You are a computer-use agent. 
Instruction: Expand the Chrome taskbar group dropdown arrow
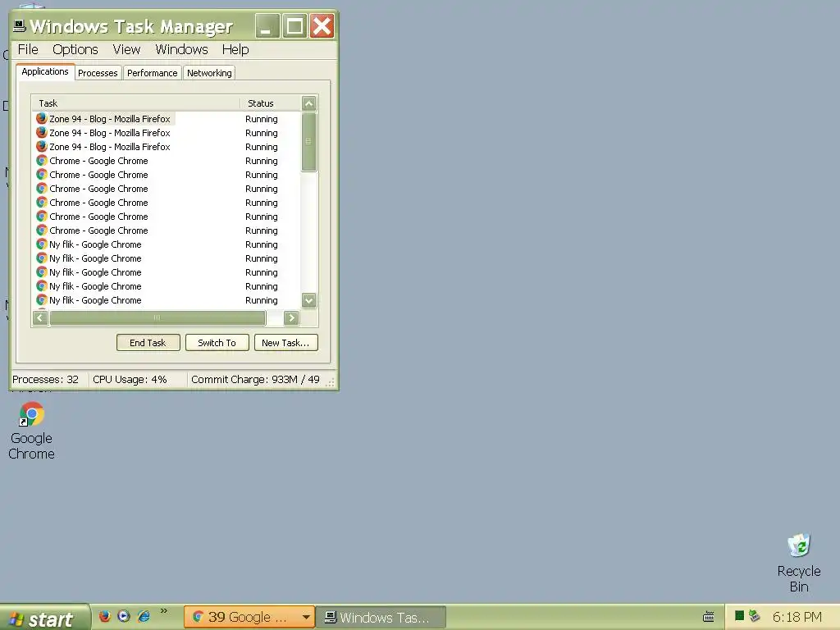point(306,617)
